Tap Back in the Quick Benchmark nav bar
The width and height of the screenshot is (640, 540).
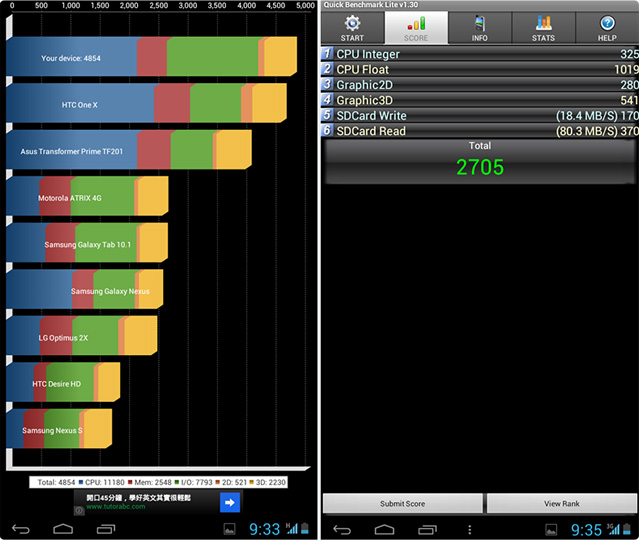click(342, 530)
